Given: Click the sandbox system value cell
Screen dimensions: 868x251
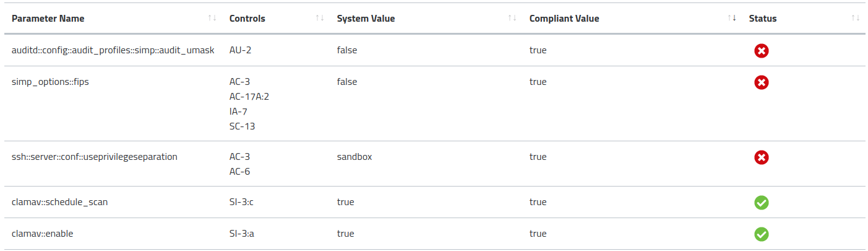Looking at the screenshot, I should pos(355,157).
